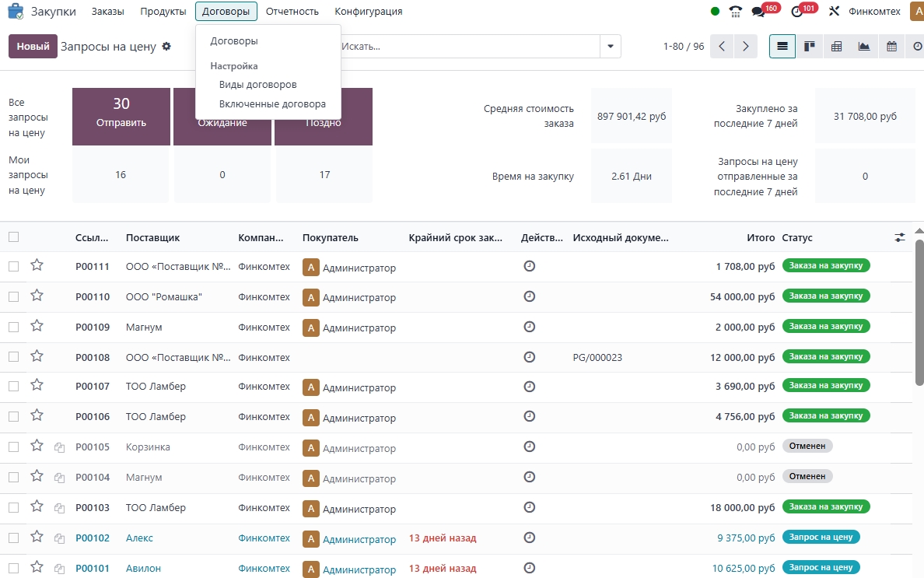
Task: Switch to graph view
Action: coord(864,47)
